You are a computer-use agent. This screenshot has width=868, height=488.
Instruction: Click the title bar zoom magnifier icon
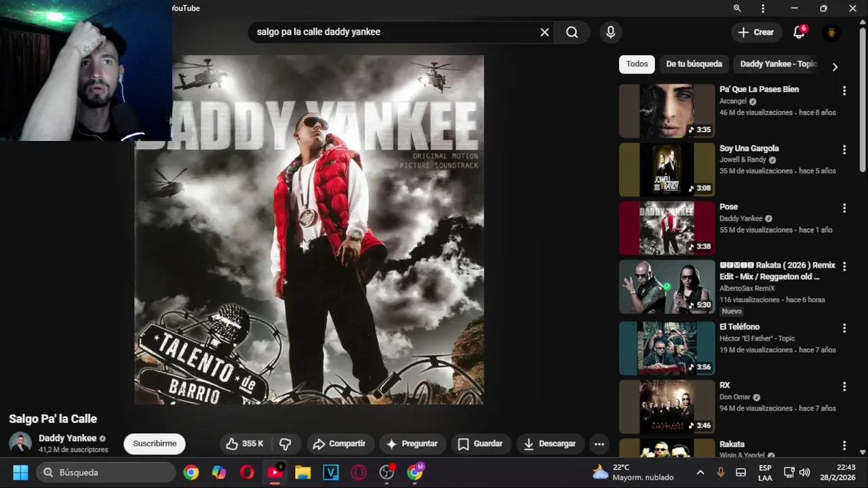pos(737,8)
